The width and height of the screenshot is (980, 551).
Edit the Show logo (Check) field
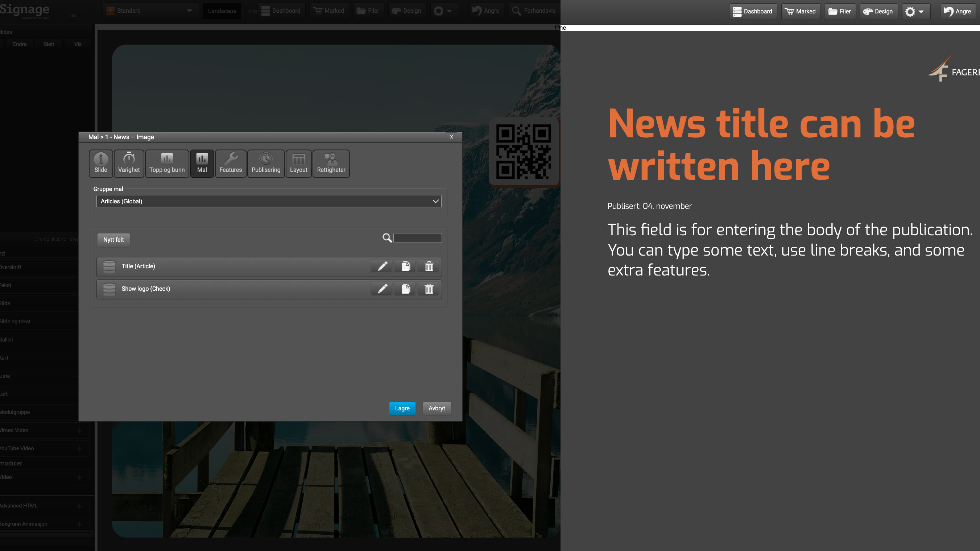click(x=383, y=289)
